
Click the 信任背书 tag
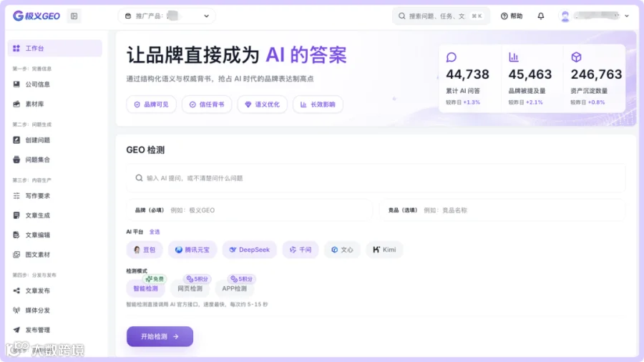click(x=207, y=104)
